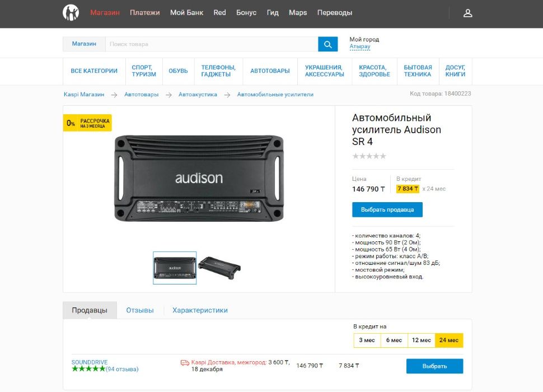The width and height of the screenshot is (543, 392).
Task: Select 3 мес credit term
Action: pos(367,340)
